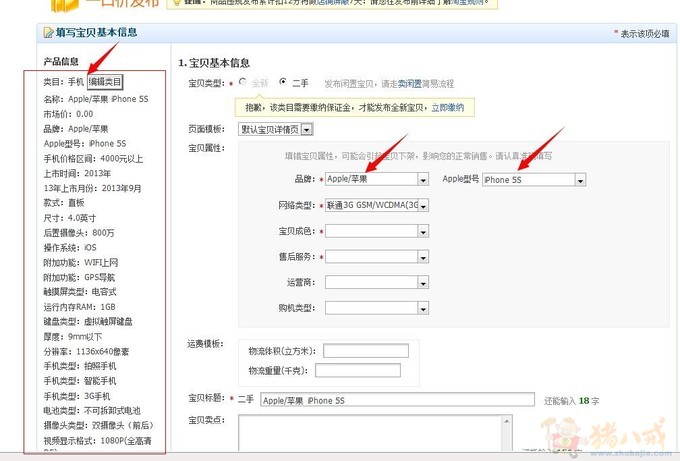Click the 手机类型: 智能手机 text

pyautogui.click(x=80, y=381)
